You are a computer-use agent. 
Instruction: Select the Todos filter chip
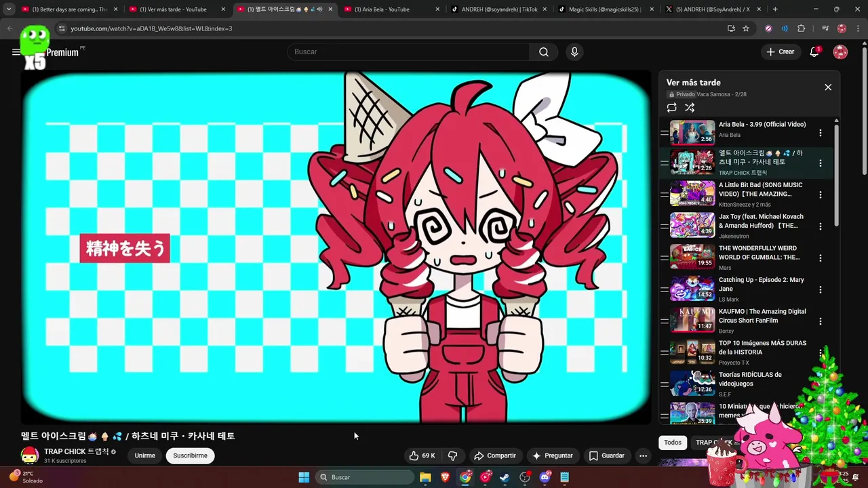click(x=673, y=443)
